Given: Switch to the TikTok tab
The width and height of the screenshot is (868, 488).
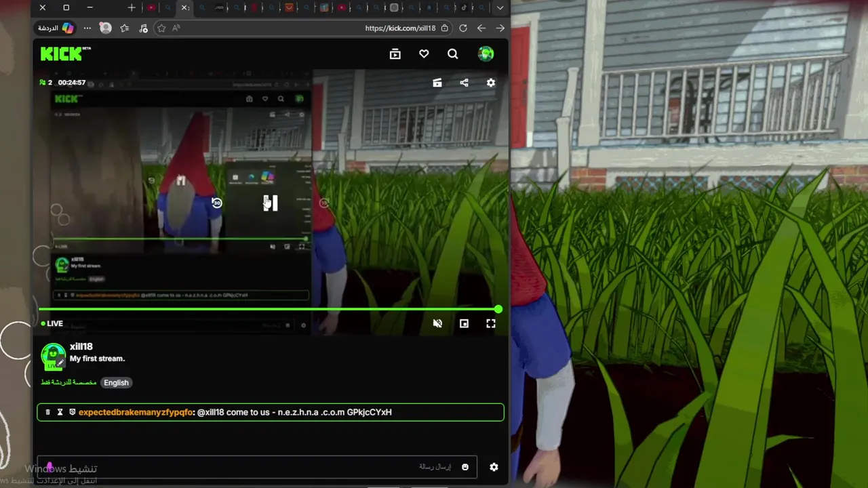Looking at the screenshot, I should coord(465,7).
